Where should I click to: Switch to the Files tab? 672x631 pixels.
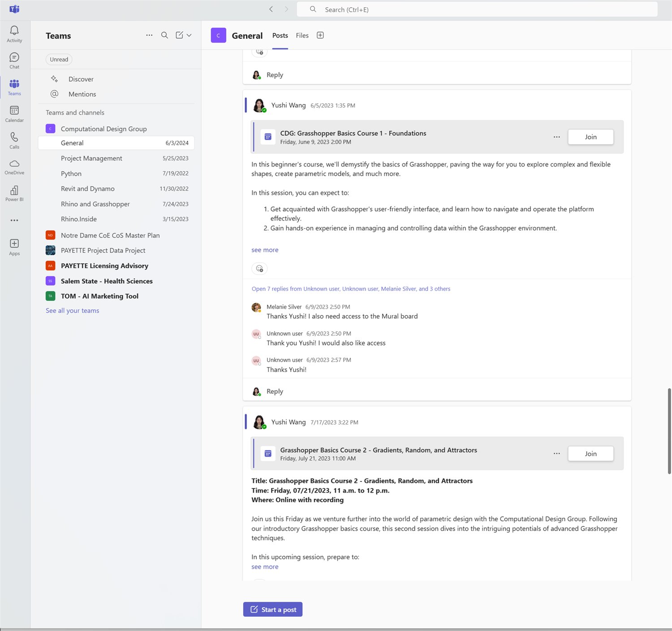coord(302,35)
